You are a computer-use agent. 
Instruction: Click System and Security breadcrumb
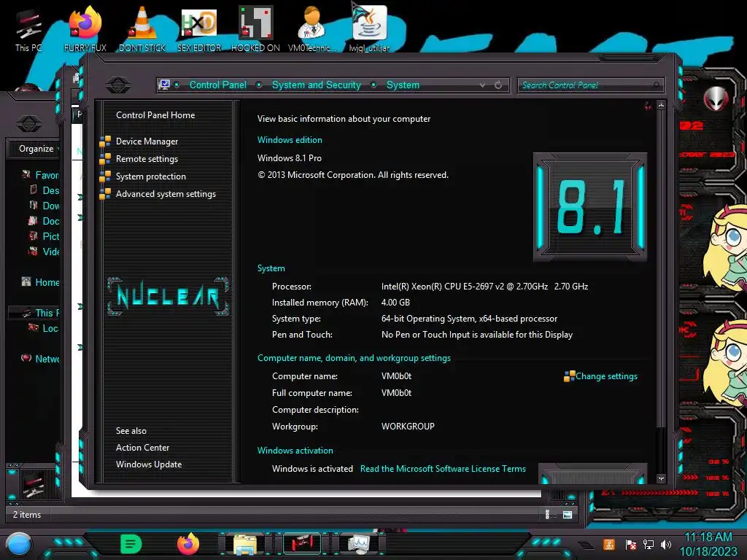(x=317, y=85)
